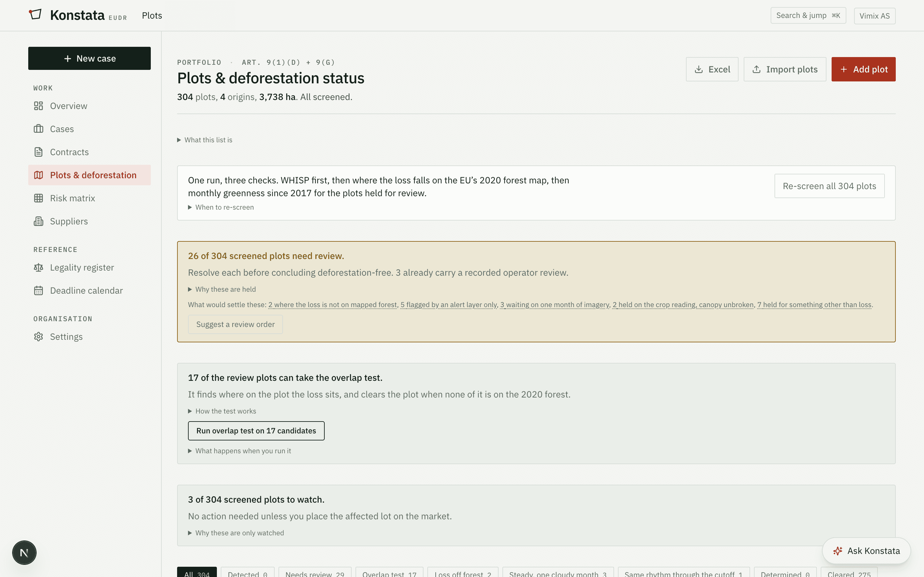
Task: Expand 'How the test works' section
Action: click(x=222, y=411)
